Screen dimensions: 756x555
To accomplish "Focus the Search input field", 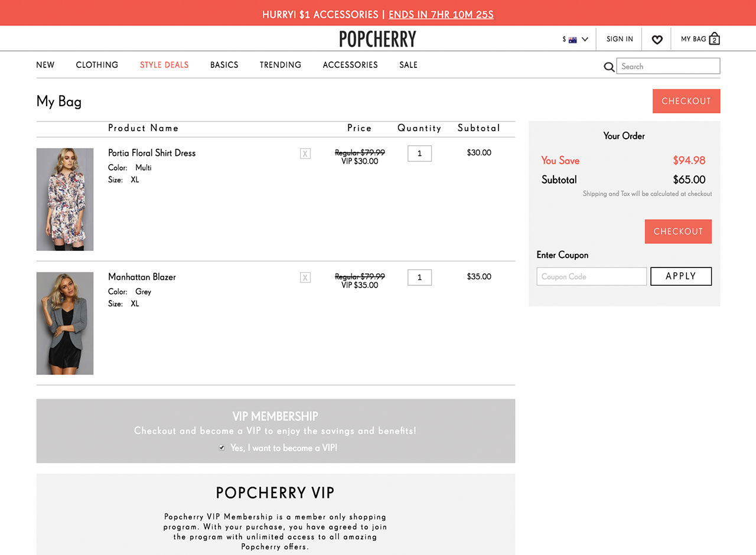I will 668,66.
